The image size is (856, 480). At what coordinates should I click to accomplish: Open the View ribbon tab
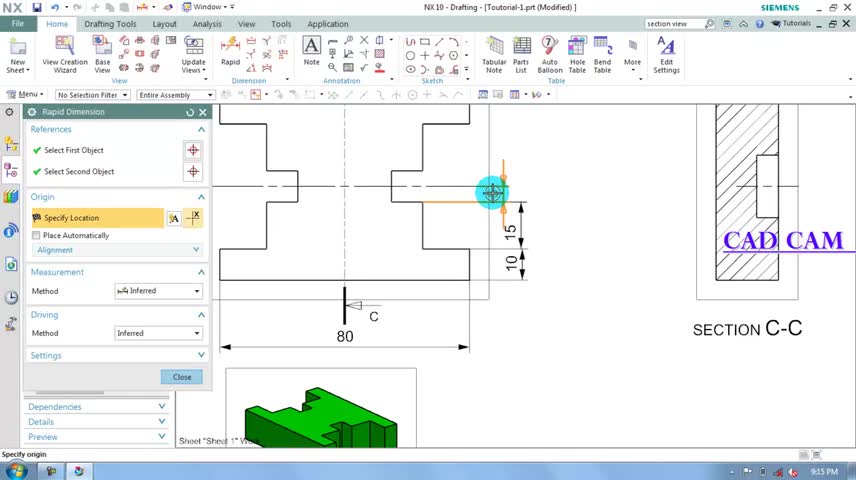[x=246, y=24]
